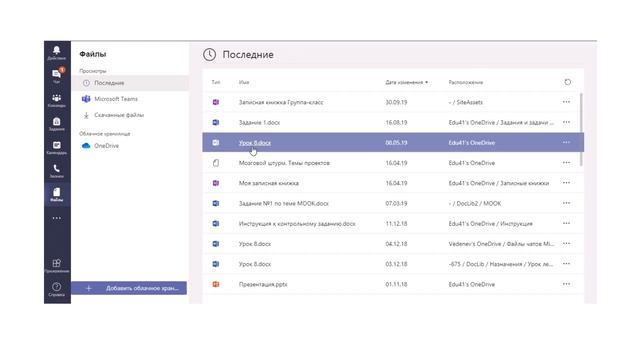Open file Задание 1.docx
The width and height of the screenshot is (640, 360).
[259, 122]
